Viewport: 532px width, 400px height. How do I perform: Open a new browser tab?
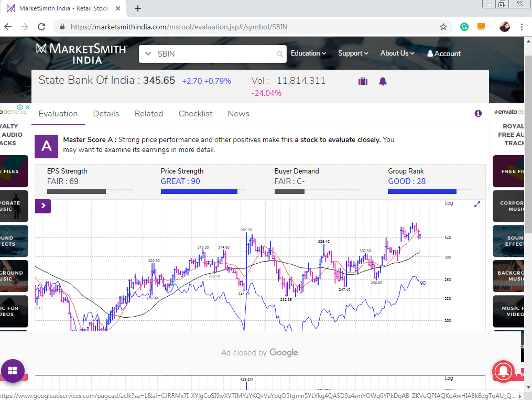(138, 8)
